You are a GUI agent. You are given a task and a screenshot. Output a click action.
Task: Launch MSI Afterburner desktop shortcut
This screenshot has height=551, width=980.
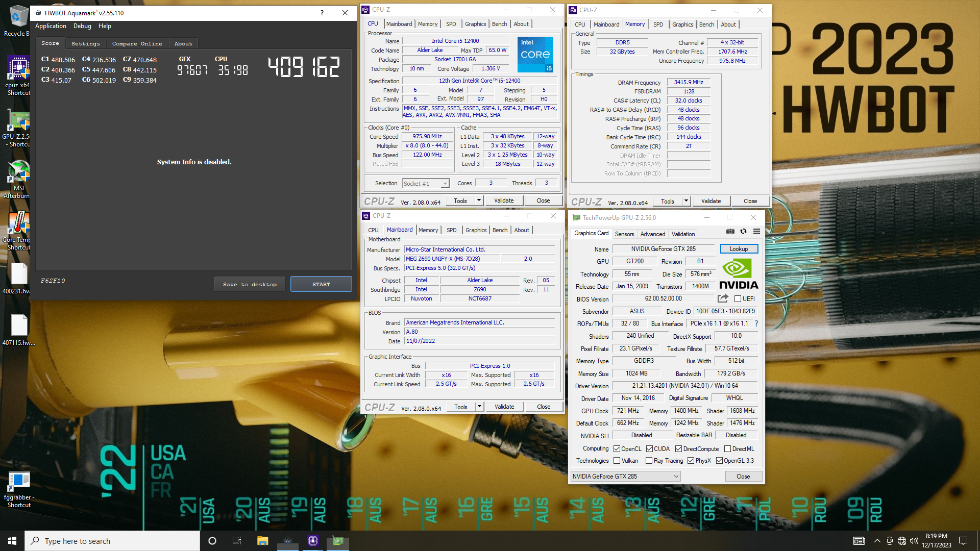coord(18,180)
